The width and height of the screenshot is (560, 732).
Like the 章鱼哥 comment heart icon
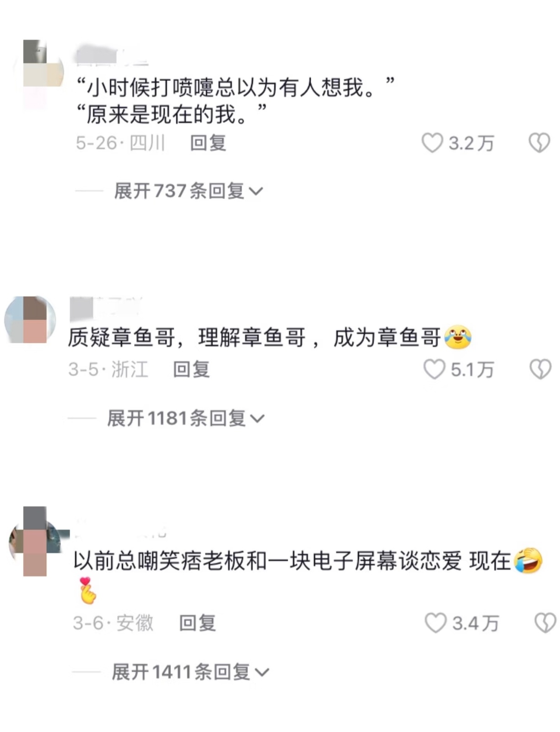click(434, 369)
